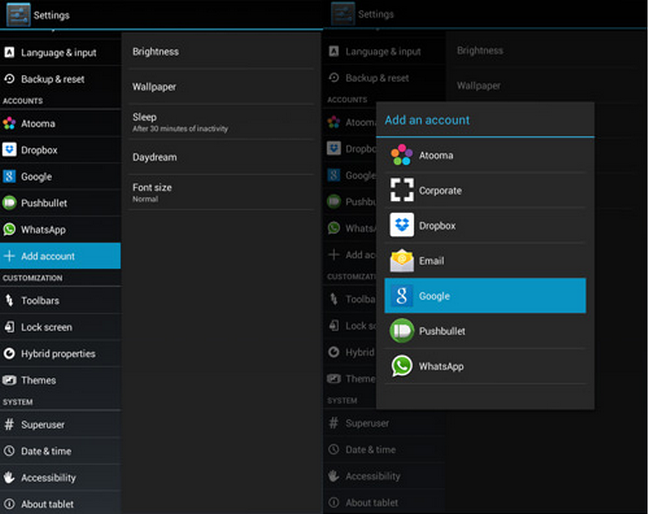Tap the Pushbullet icon in left accounts list
The image size is (650, 514).
coord(9,203)
